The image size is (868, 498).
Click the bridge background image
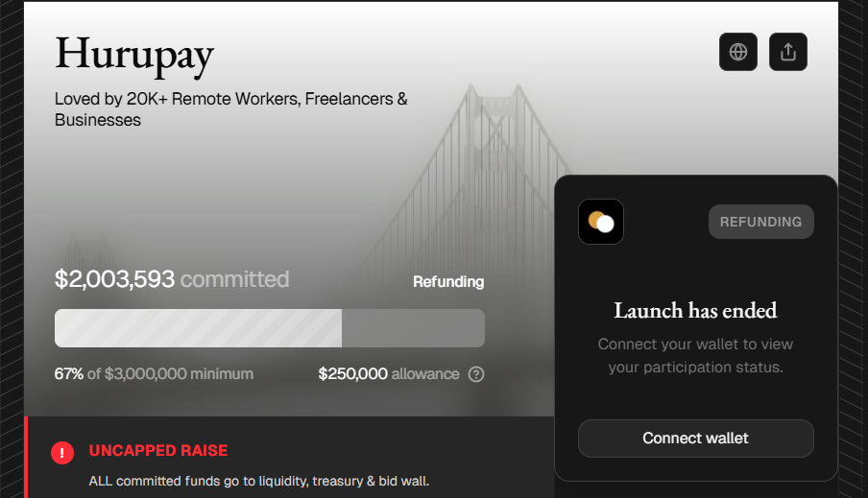tap(480, 192)
